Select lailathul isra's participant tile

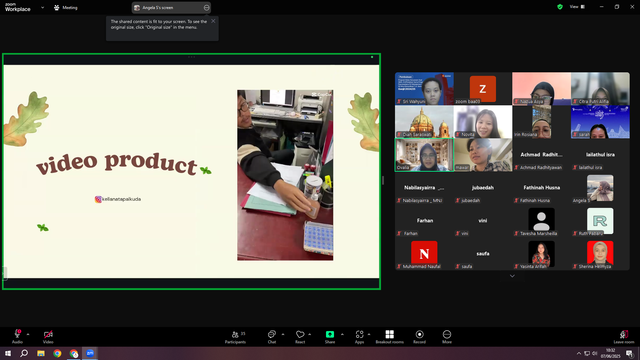click(x=600, y=155)
